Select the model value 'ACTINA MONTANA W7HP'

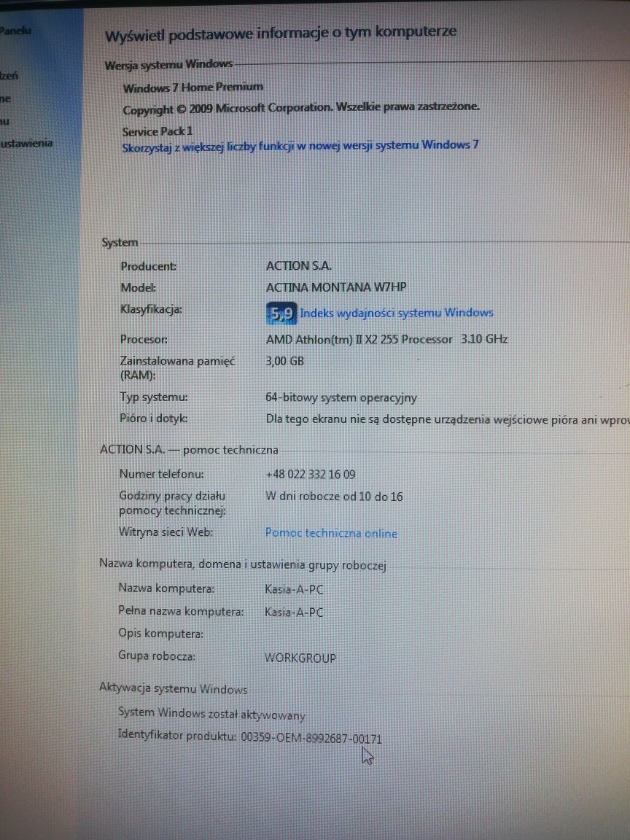click(x=336, y=287)
